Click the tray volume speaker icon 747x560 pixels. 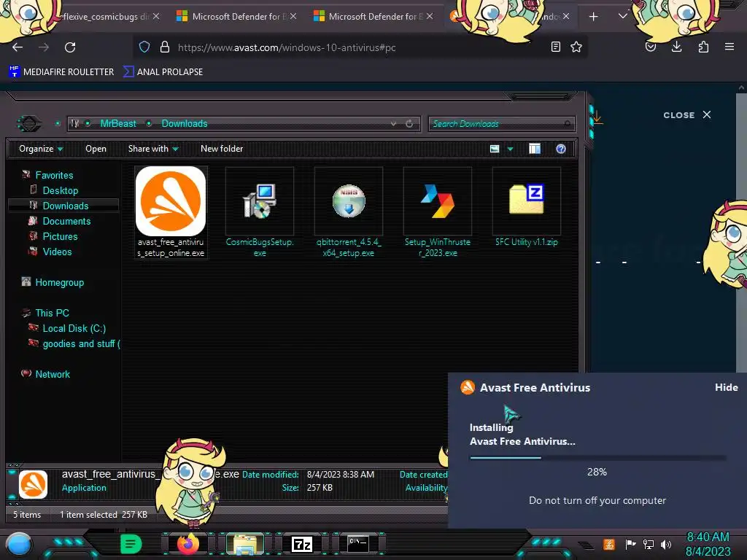click(666, 544)
